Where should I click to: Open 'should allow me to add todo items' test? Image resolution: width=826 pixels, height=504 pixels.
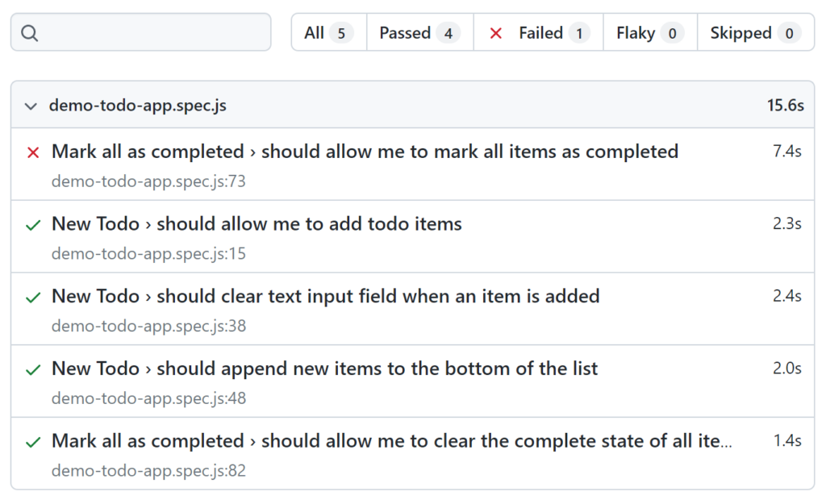pyautogui.click(x=257, y=224)
